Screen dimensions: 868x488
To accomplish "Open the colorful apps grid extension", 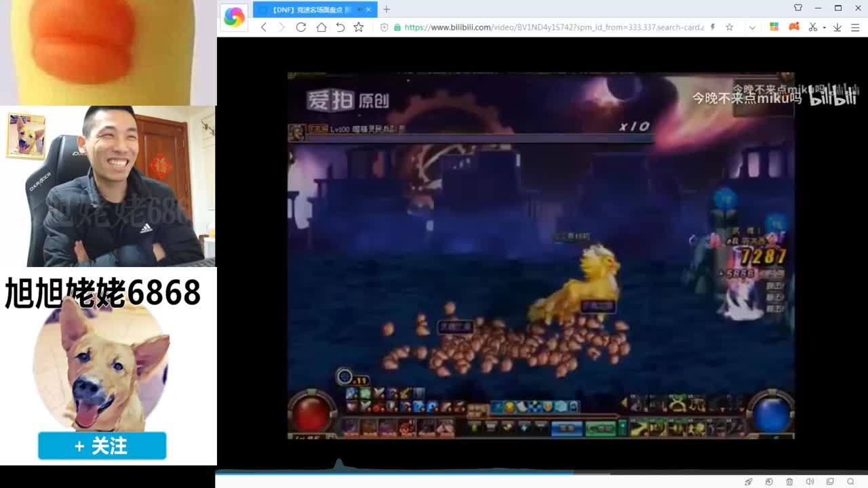I will tap(774, 27).
